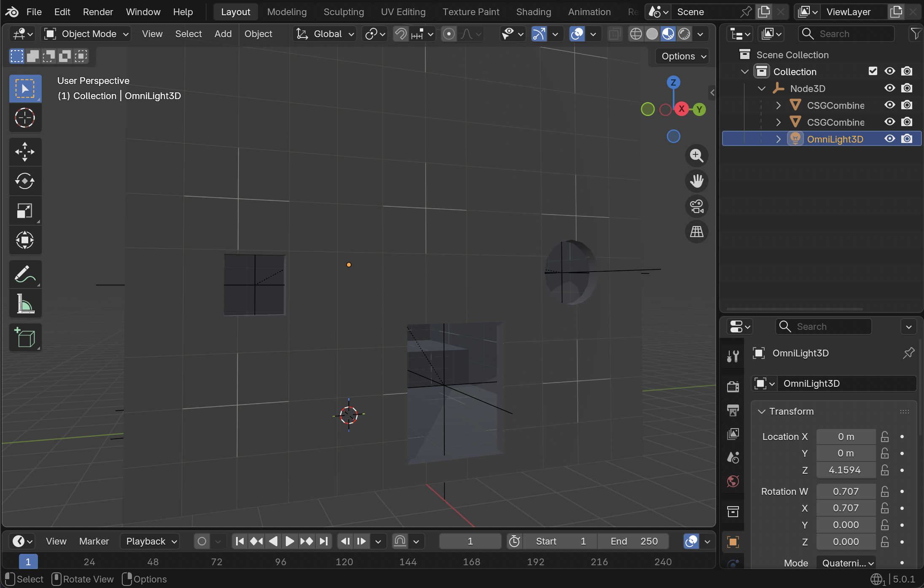The width and height of the screenshot is (924, 588).
Task: Switch to the Sculpting workspace tab
Action: point(344,12)
